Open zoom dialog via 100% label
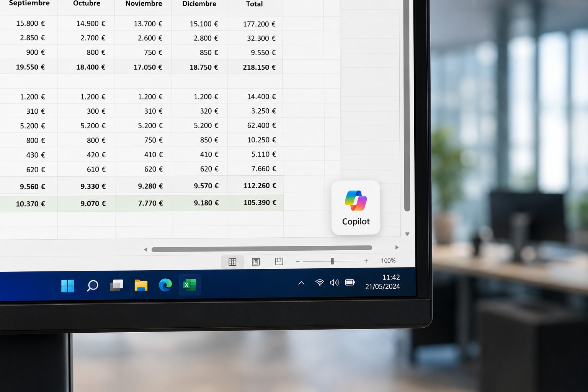The width and height of the screenshot is (588, 392). pos(388,261)
